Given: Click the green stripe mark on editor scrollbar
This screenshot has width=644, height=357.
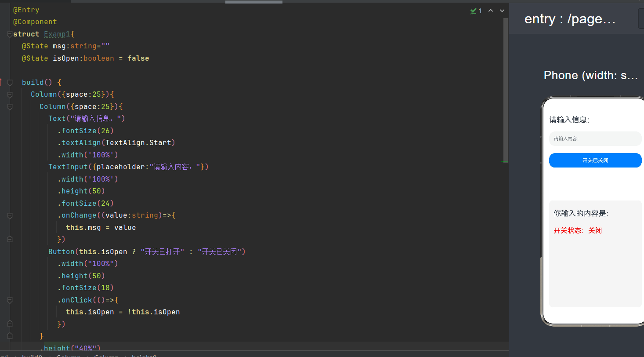Looking at the screenshot, I should click(x=505, y=162).
